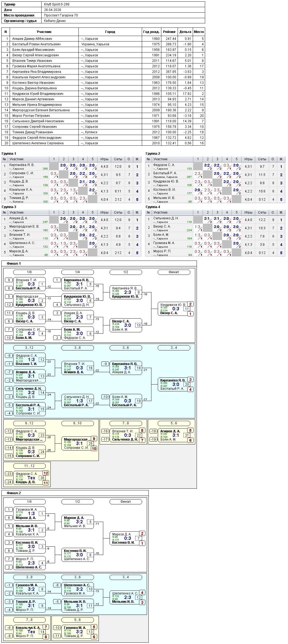Click the red place badge 3 beside Кирпанёва Я. В.

tap(190, 380)
